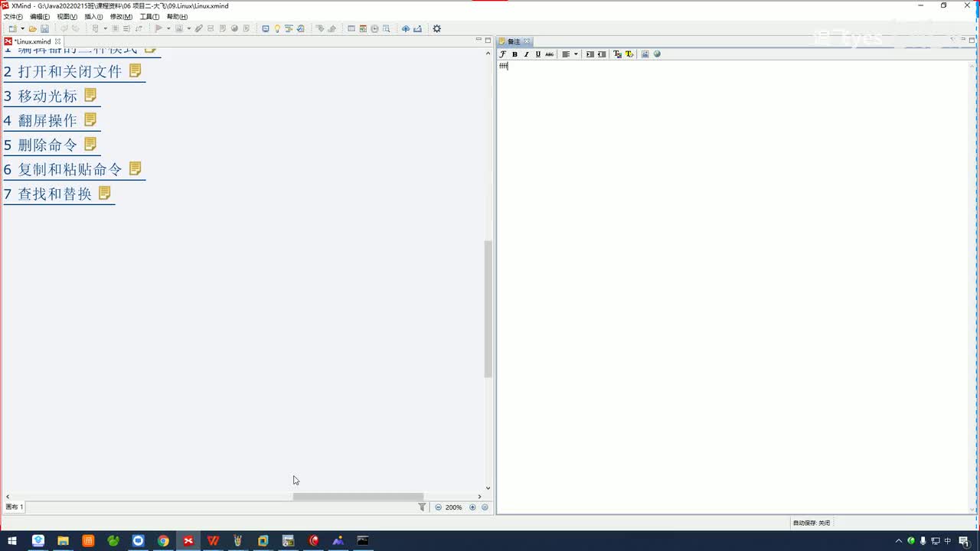Click the canvas vertical scrollbar thumb

pyautogui.click(x=488, y=309)
